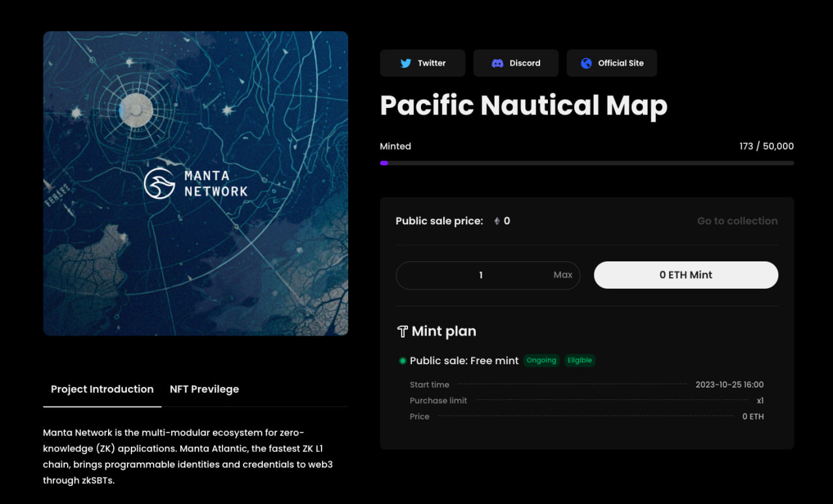Switch to the NFT Previlege tab
This screenshot has width=833, height=504.
(x=204, y=389)
